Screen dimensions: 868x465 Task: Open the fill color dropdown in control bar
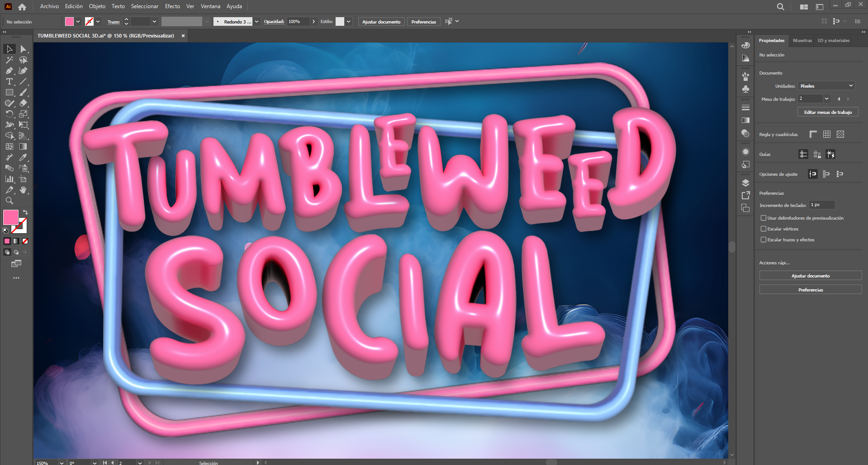point(78,21)
